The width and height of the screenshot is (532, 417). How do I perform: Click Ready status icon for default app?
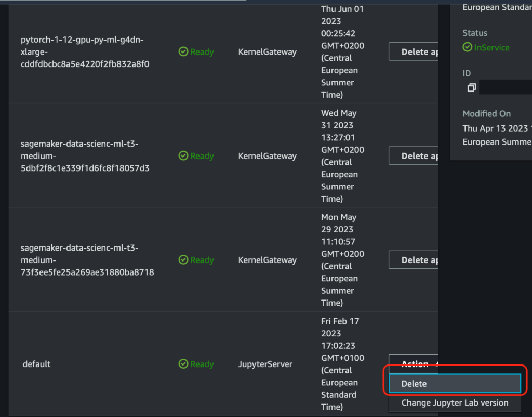183,364
